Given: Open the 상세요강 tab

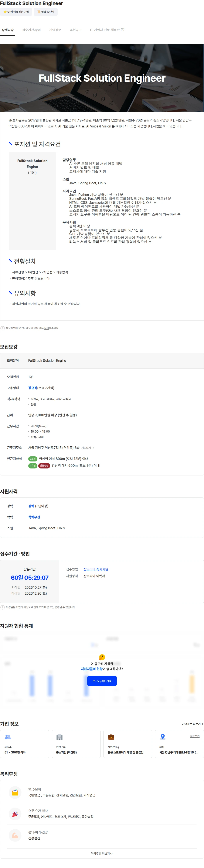Looking at the screenshot, I should coord(7,30).
